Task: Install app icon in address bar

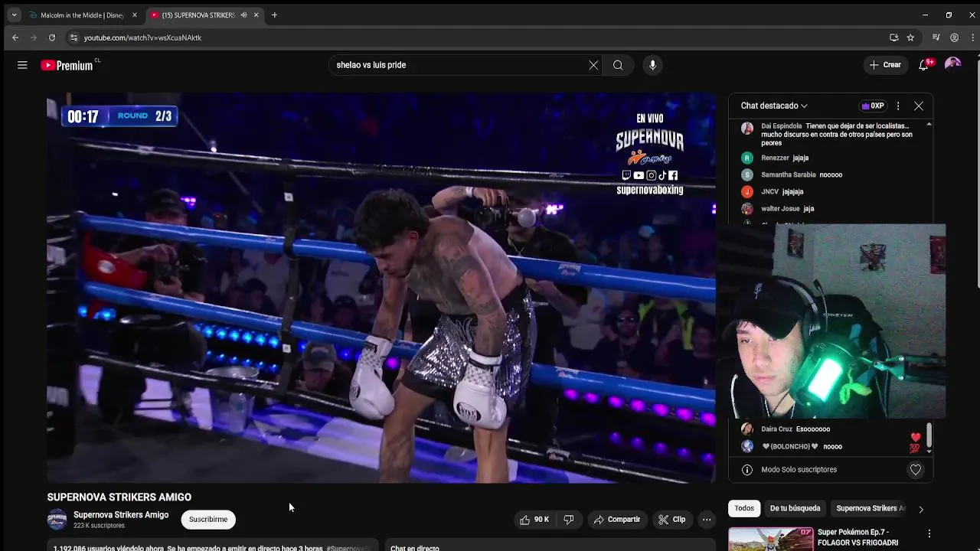Action: [x=893, y=37]
